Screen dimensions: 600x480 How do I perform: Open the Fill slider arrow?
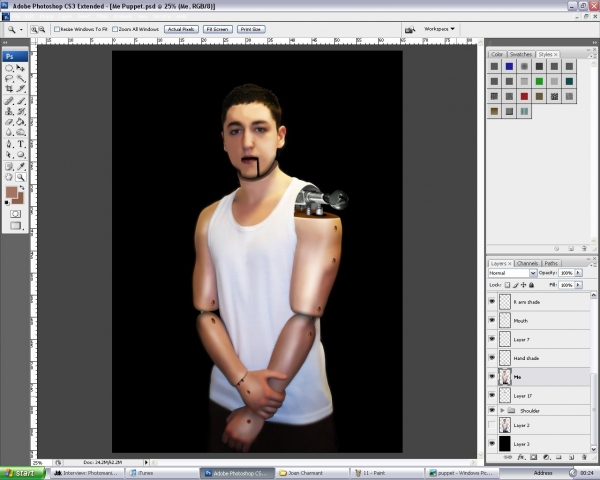[x=579, y=285]
